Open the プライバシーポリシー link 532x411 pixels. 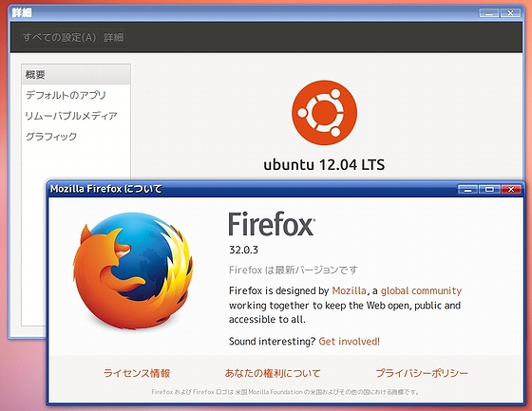tap(422, 373)
